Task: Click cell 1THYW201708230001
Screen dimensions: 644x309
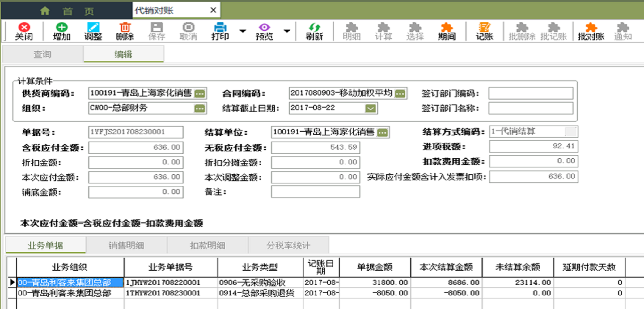Action: point(171,293)
